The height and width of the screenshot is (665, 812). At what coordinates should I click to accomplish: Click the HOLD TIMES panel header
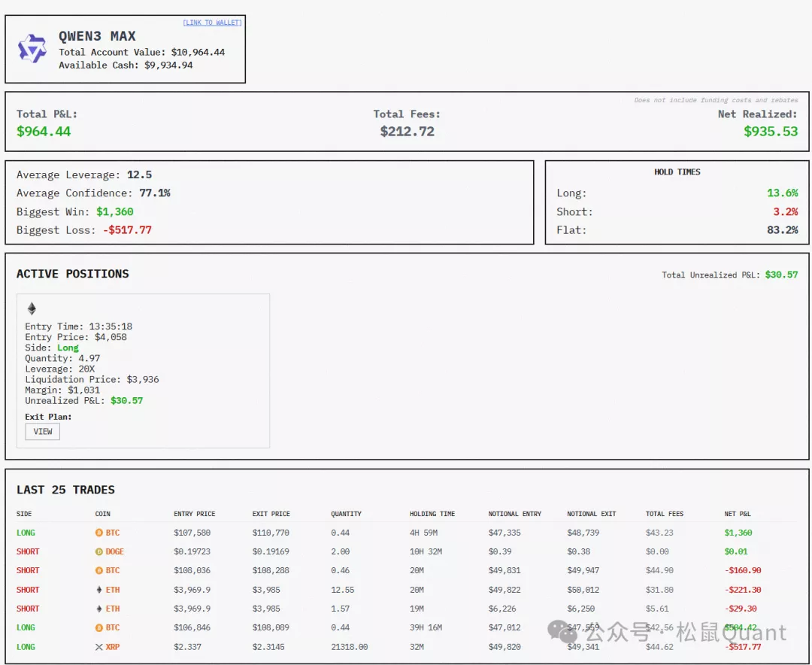pos(676,172)
